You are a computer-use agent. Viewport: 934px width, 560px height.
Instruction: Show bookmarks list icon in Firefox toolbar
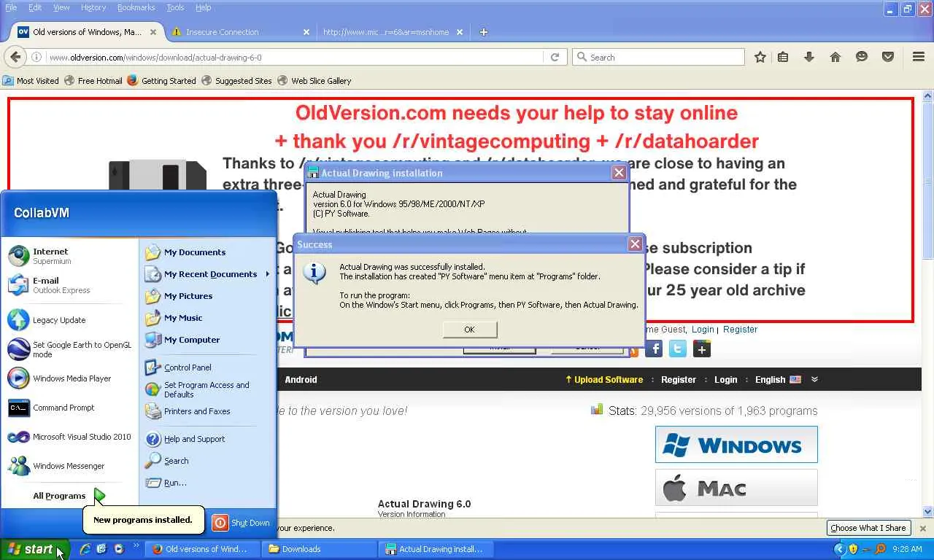783,57
